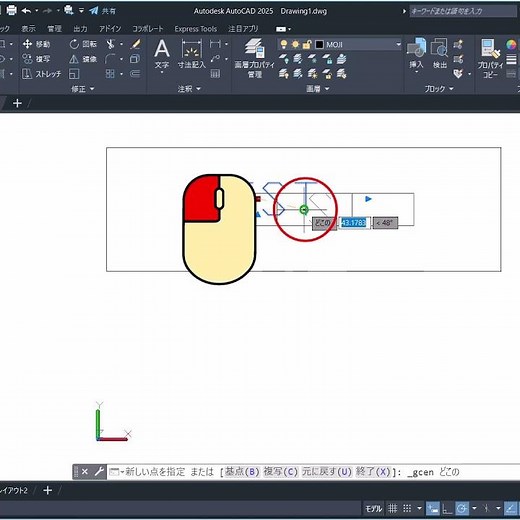Toggle layer freeze sun icon

(x=295, y=44)
